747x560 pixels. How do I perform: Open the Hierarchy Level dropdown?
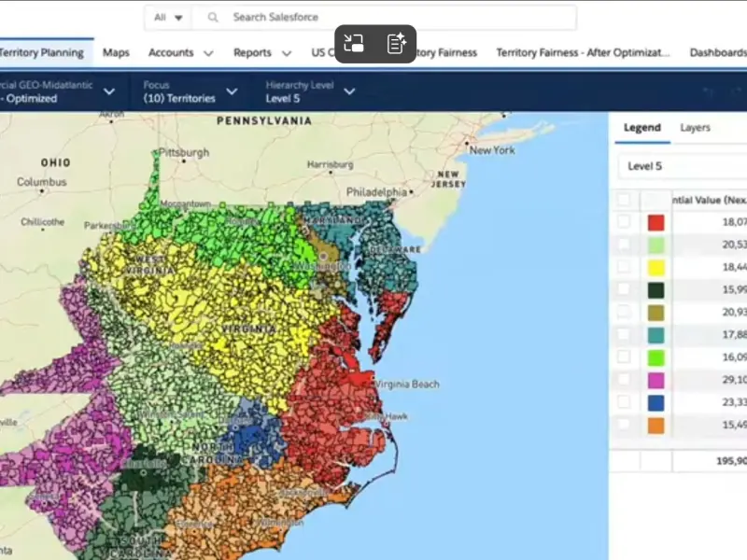(x=349, y=91)
